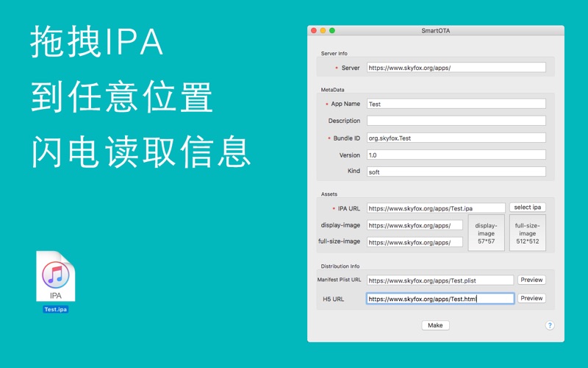
Task: Preview the Manifest Plist URL
Action: (x=531, y=280)
